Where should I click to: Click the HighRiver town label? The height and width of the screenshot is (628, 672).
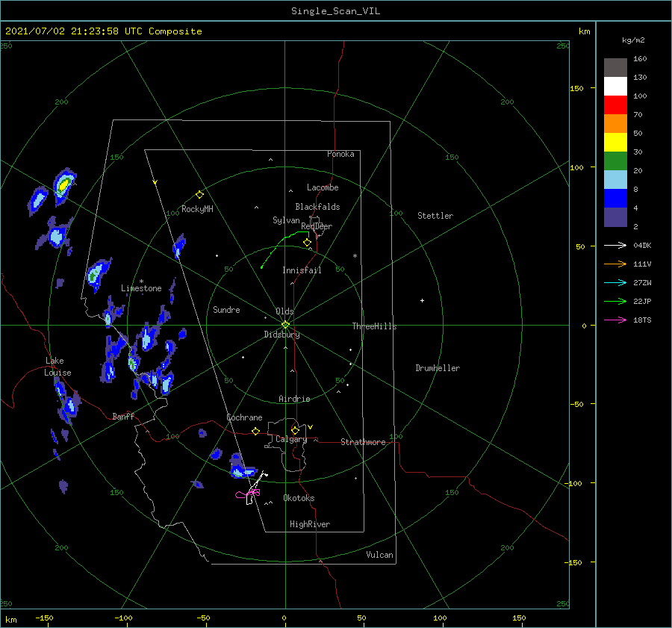[x=310, y=524]
